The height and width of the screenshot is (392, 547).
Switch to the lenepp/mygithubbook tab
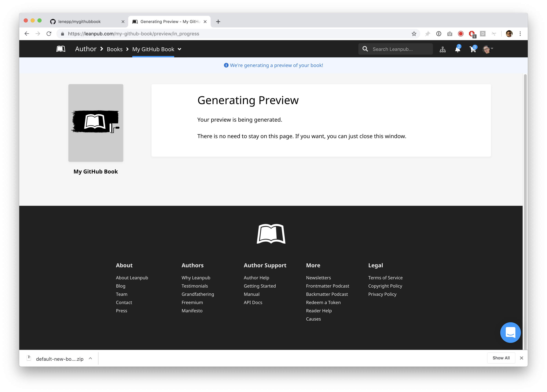click(80, 22)
